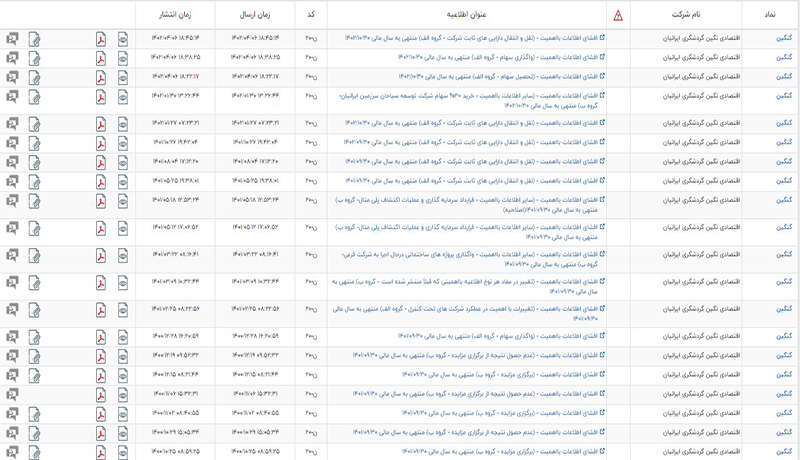Click the red warning triangle column header
This screenshot has width=800, height=460.
[x=618, y=15]
